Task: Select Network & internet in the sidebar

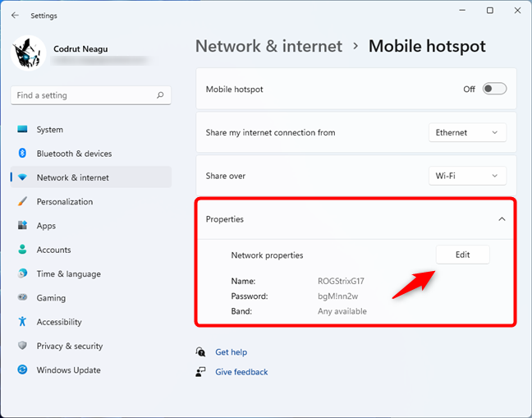Action: pos(90,177)
